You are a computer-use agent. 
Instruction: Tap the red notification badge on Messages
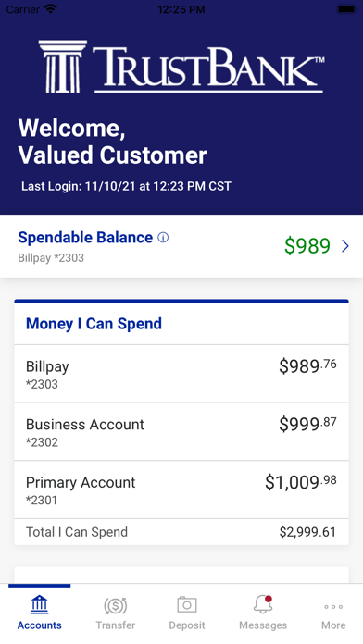point(269,599)
